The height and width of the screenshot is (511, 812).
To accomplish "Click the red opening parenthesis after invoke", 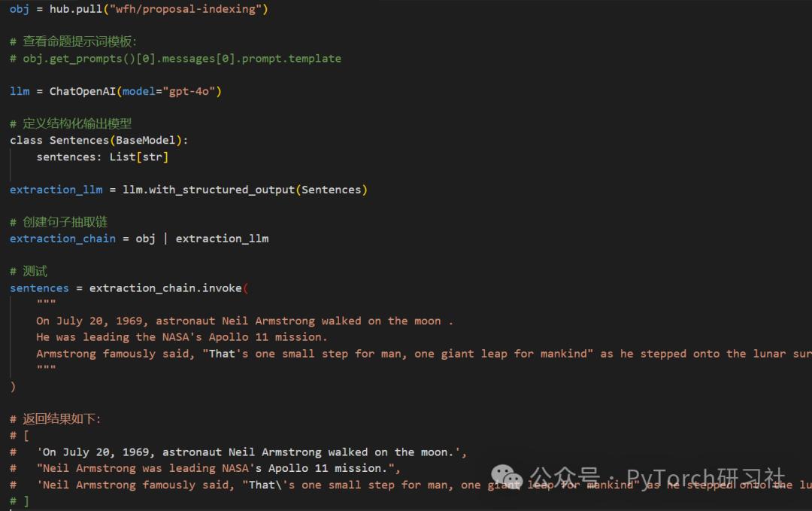I will tap(245, 288).
